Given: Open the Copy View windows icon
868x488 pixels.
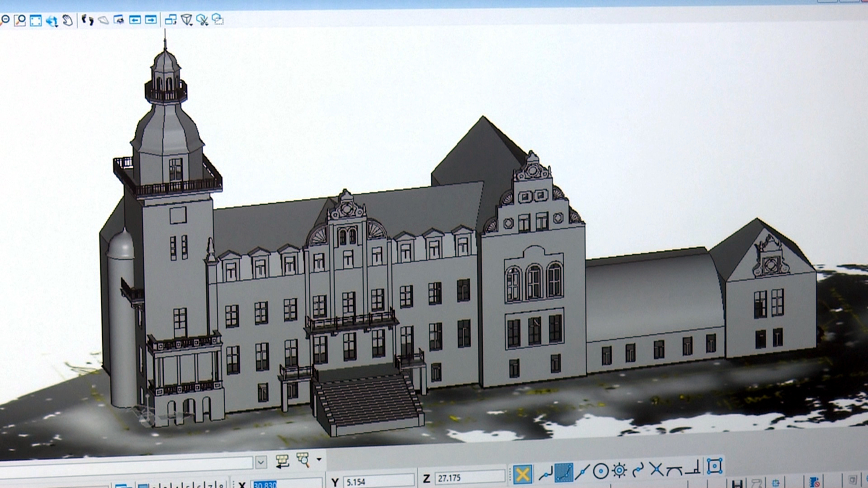Looking at the screenshot, I should pyautogui.click(x=170, y=19).
